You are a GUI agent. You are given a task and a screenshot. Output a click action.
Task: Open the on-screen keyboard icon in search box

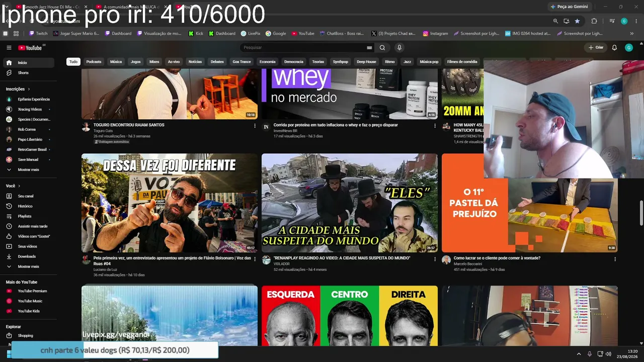tap(369, 48)
